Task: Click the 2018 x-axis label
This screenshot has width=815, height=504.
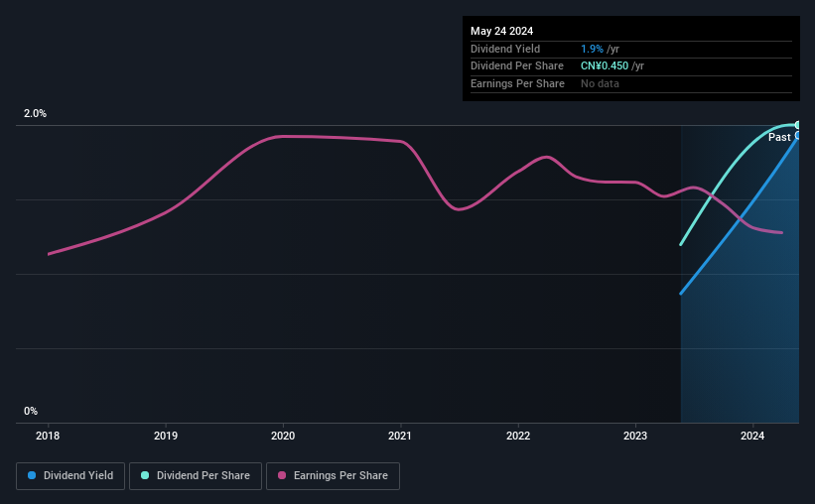Action: click(x=48, y=436)
